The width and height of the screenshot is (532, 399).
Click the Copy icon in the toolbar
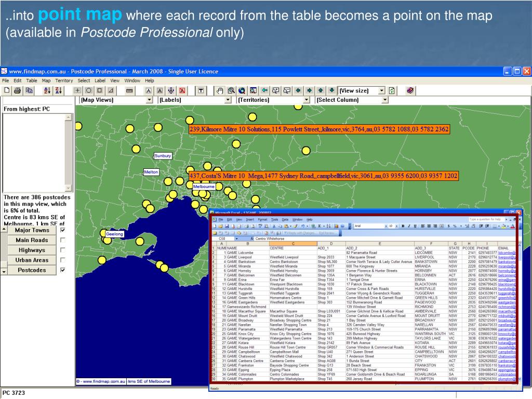click(29, 90)
